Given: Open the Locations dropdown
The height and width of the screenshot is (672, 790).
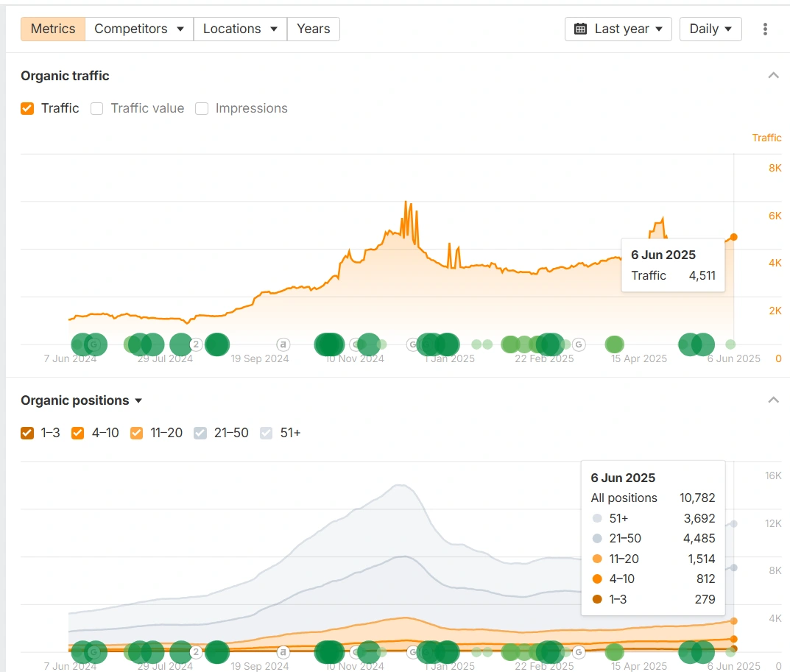Looking at the screenshot, I should (240, 29).
